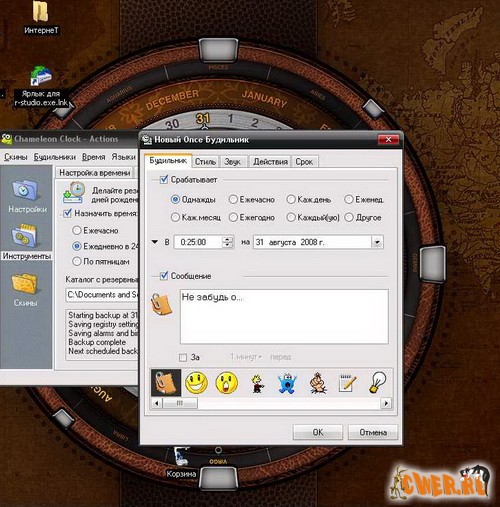
Task: Choose the light bulb icon
Action: 378,383
